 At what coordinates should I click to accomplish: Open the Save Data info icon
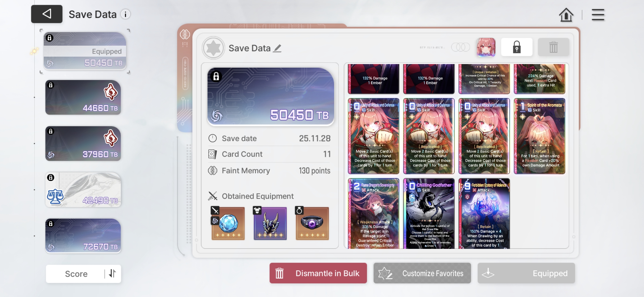125,14
